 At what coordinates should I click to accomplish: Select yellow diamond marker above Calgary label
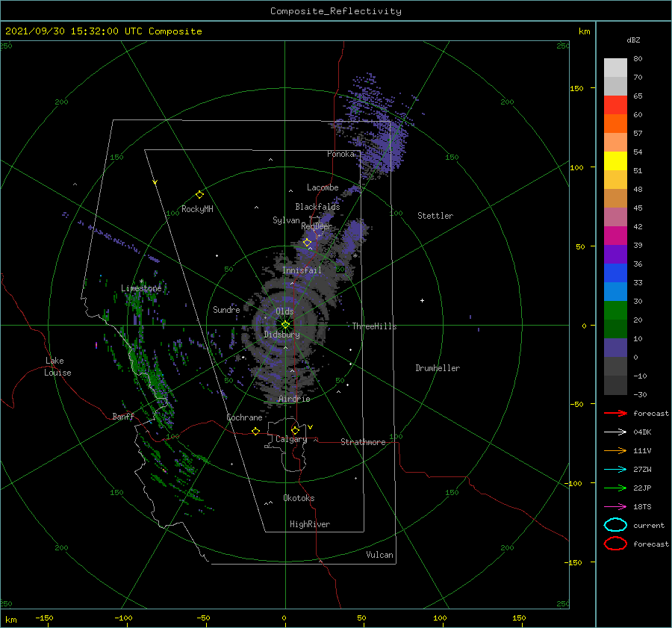295,430
